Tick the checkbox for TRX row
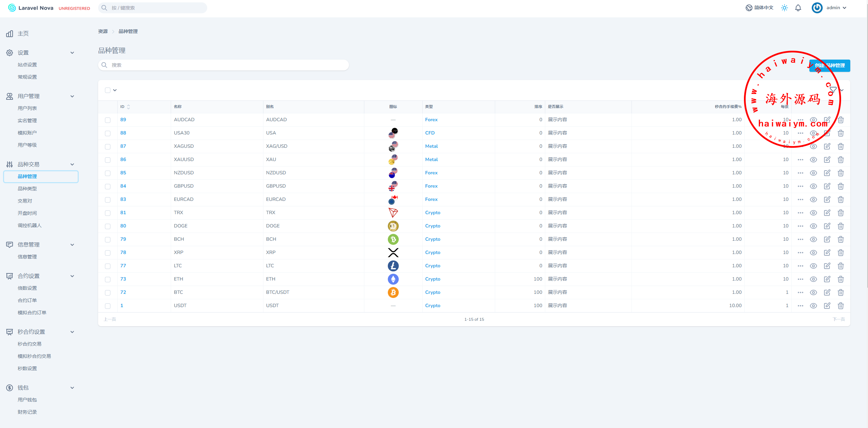The width and height of the screenshot is (868, 428). coord(108,213)
